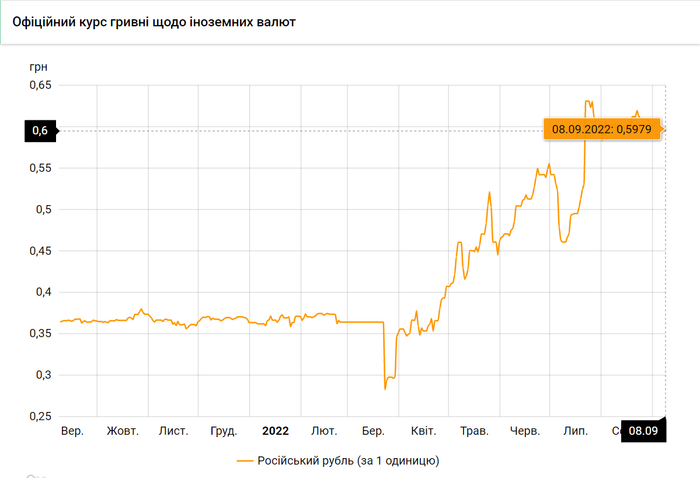Click the Лют. month label on x-axis
Viewport: 700px width, 478px height.
point(324,431)
